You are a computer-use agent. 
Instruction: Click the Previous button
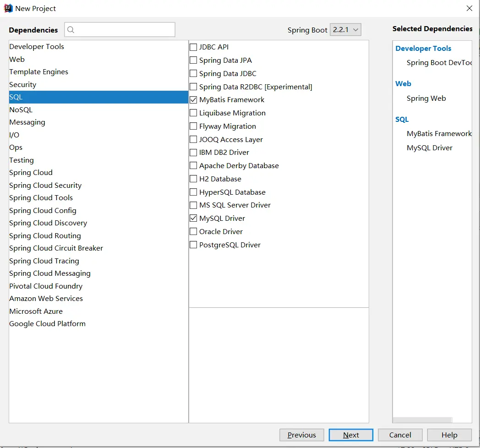[301, 435]
